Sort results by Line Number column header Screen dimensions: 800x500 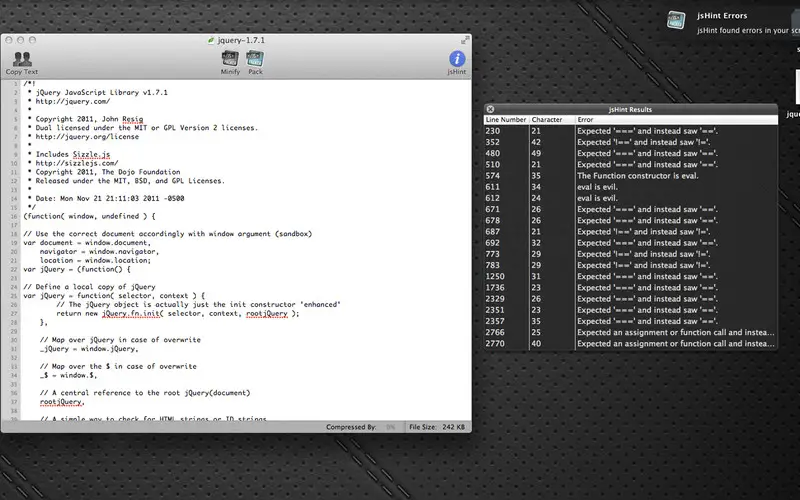click(506, 119)
